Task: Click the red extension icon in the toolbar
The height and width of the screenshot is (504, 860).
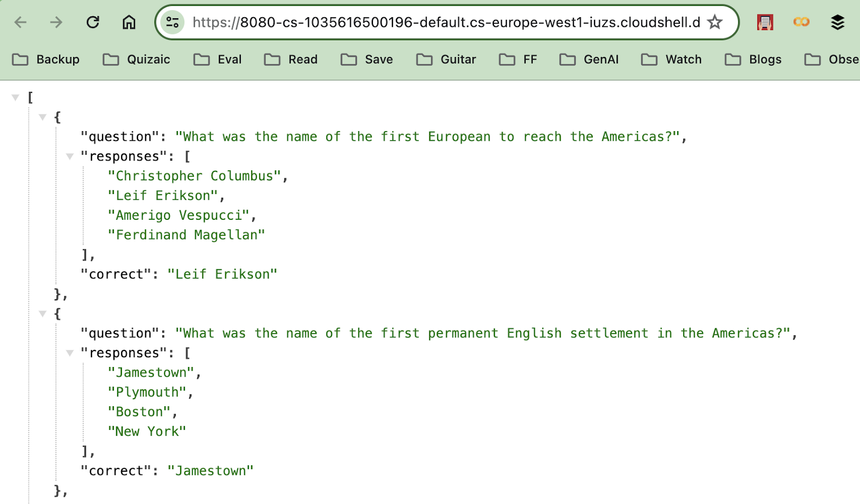Action: (x=765, y=22)
